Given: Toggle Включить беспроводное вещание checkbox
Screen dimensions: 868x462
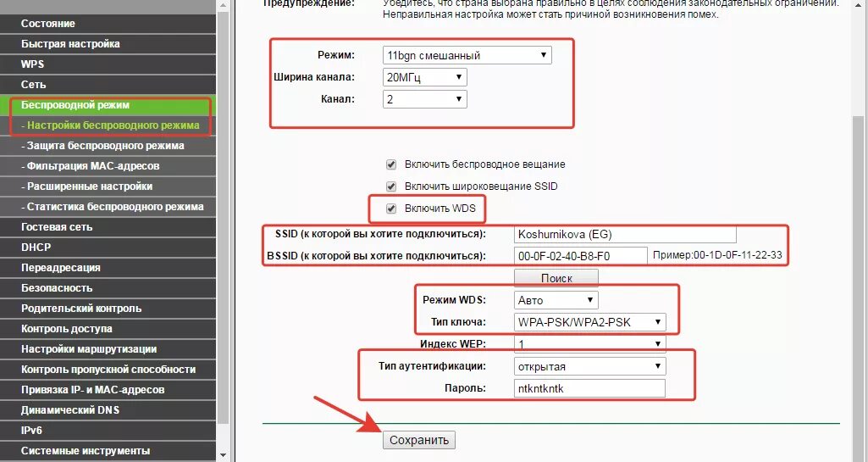Looking at the screenshot, I should [x=391, y=164].
